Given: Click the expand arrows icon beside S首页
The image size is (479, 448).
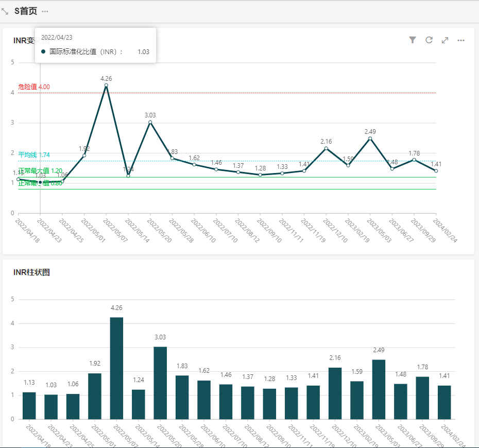Looking at the screenshot, I should (5, 11).
